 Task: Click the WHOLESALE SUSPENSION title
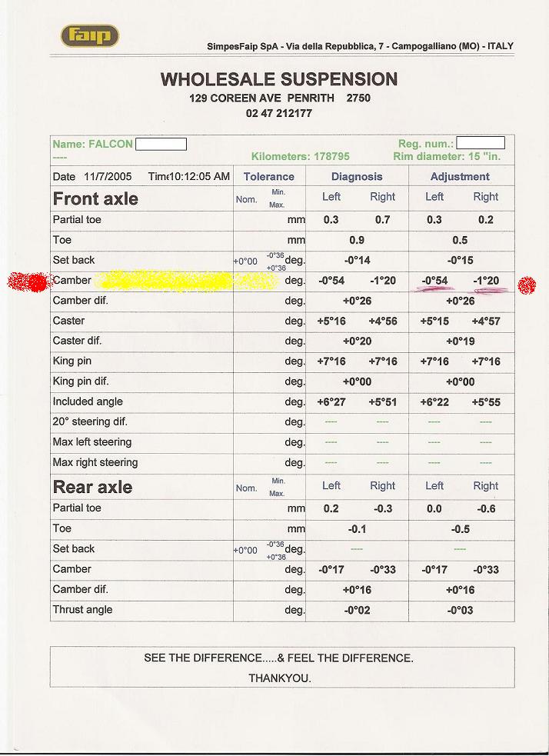(279, 79)
